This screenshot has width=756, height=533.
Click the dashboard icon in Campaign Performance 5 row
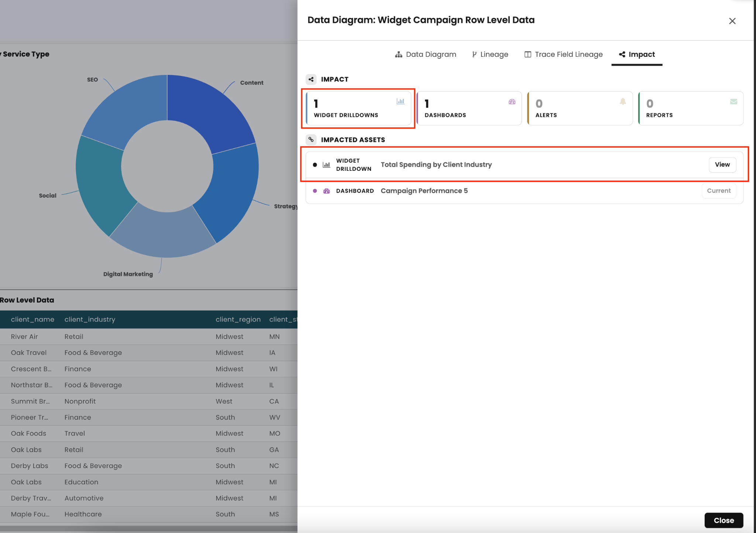[326, 191]
